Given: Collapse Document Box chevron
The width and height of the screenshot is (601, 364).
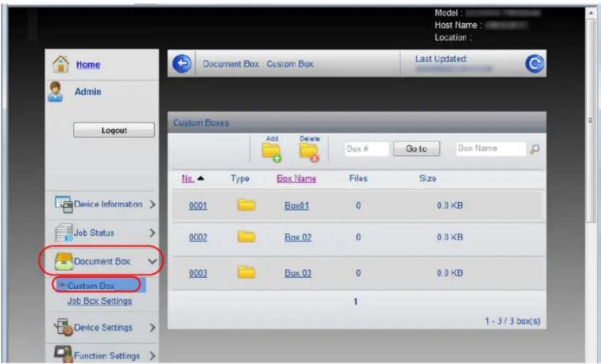Looking at the screenshot, I should click(x=152, y=262).
